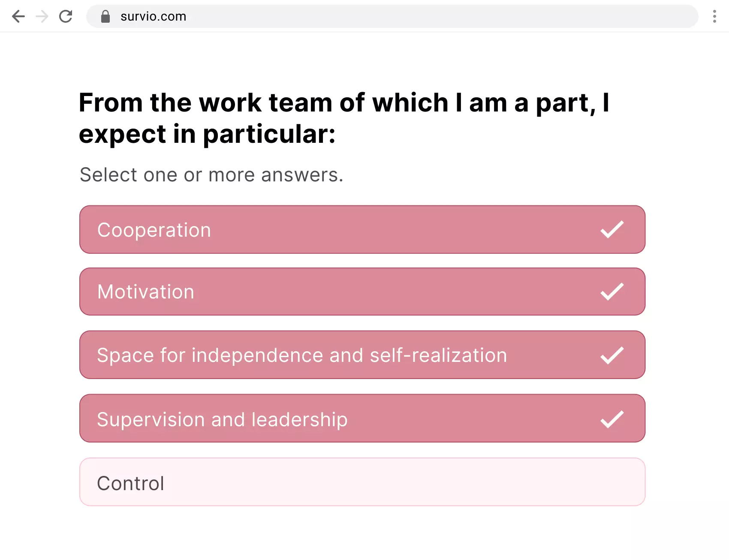729x560 pixels.
Task: Click the checkmark on Supervision and leadership
Action: click(611, 419)
